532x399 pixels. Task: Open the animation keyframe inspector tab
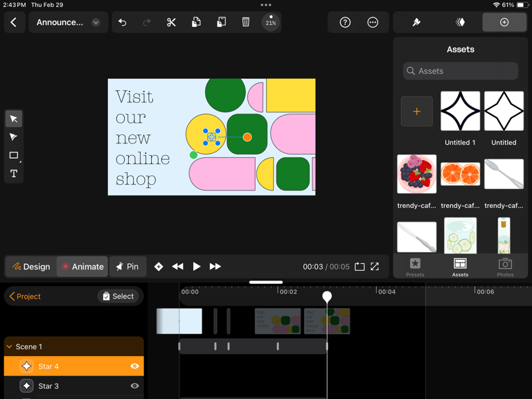tap(460, 22)
